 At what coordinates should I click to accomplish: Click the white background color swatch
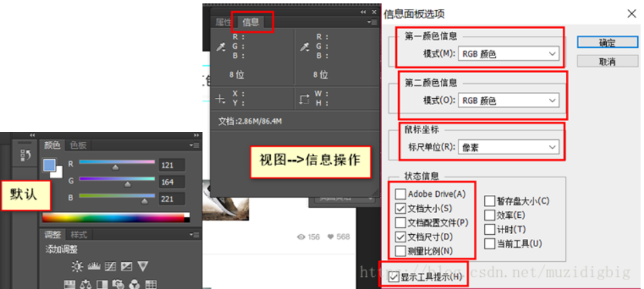coord(58,173)
